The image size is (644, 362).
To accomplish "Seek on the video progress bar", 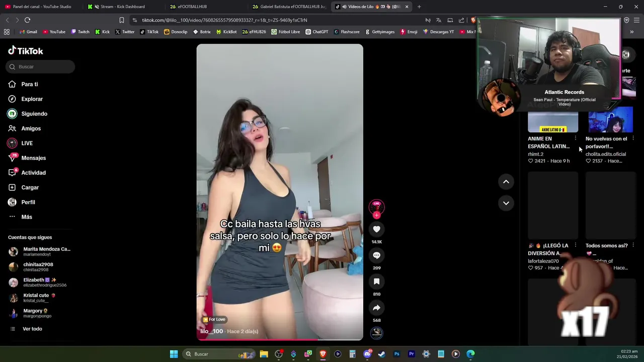I will [x=279, y=339].
